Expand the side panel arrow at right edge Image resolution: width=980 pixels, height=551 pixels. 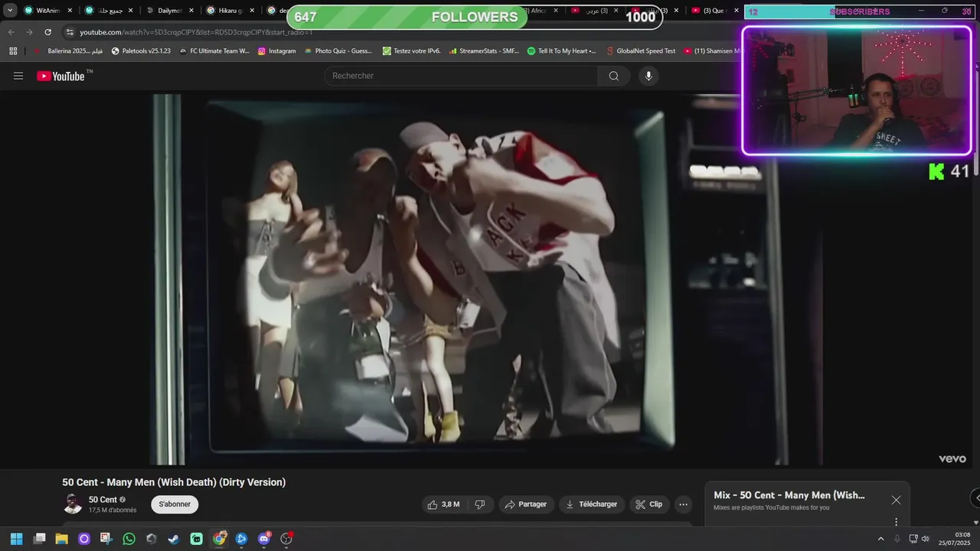(976, 498)
